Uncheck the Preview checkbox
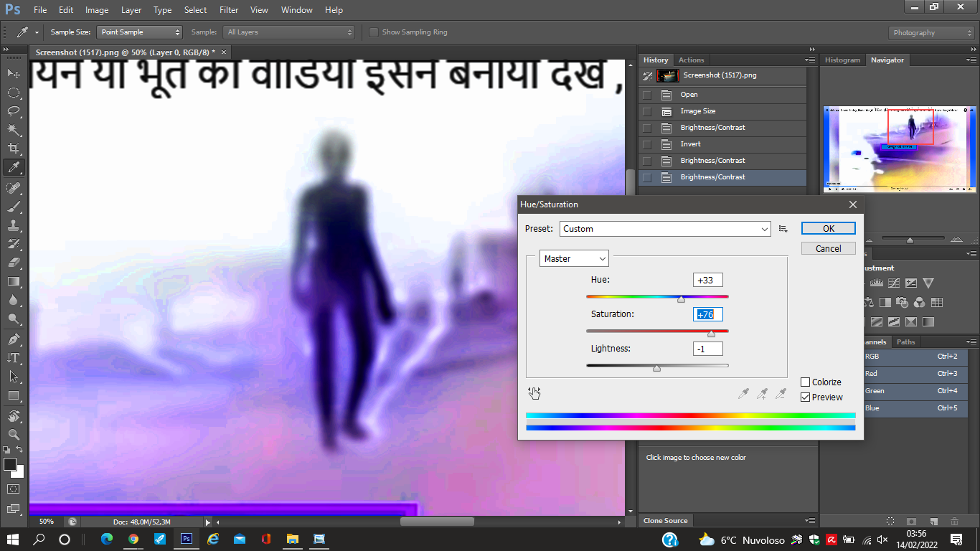980x551 pixels. point(806,397)
